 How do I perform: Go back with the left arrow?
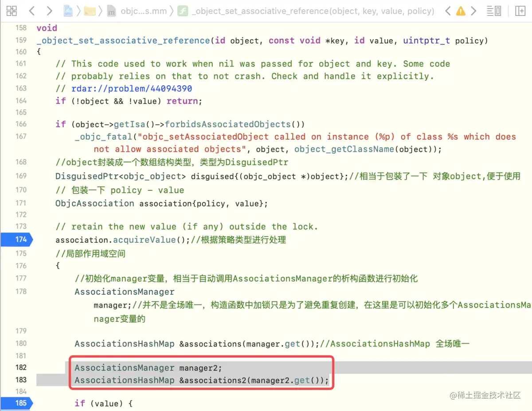click(x=31, y=11)
